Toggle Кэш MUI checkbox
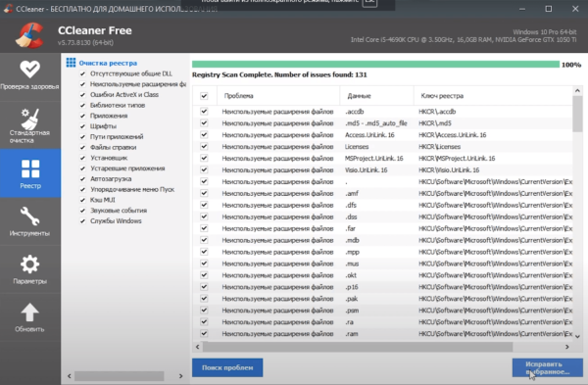Image resolution: width=588 pixels, height=385 pixels. (x=82, y=200)
